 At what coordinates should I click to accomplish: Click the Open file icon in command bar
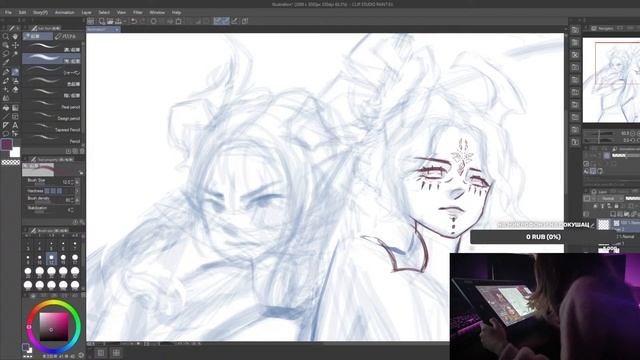click(x=110, y=21)
